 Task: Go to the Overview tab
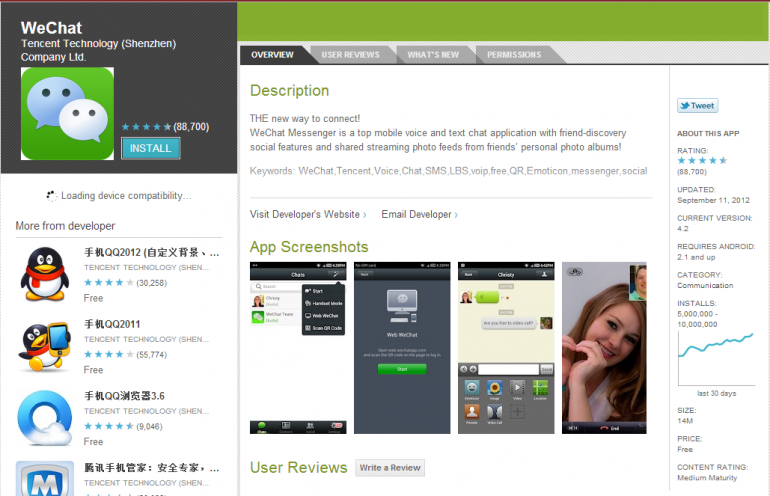(272, 55)
